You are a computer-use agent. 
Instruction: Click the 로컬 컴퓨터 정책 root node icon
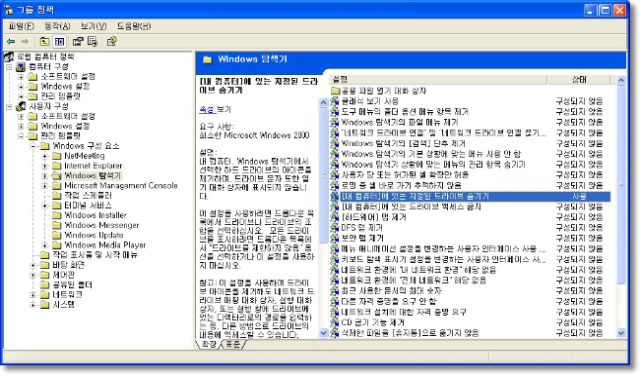9,57
